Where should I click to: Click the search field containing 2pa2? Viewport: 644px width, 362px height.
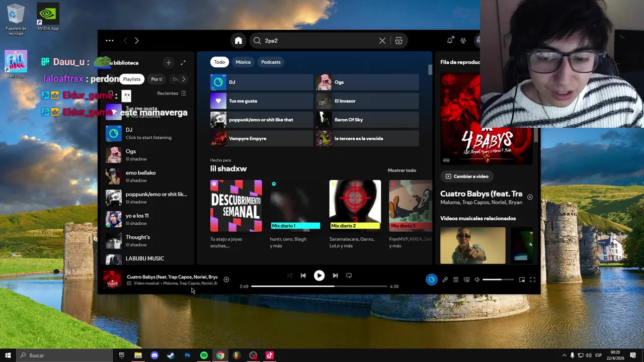[x=320, y=41]
